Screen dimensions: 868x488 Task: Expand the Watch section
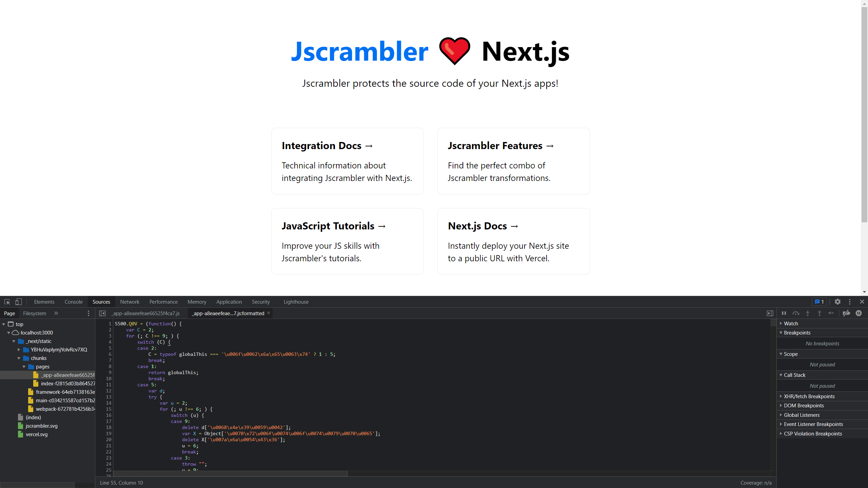822,323
